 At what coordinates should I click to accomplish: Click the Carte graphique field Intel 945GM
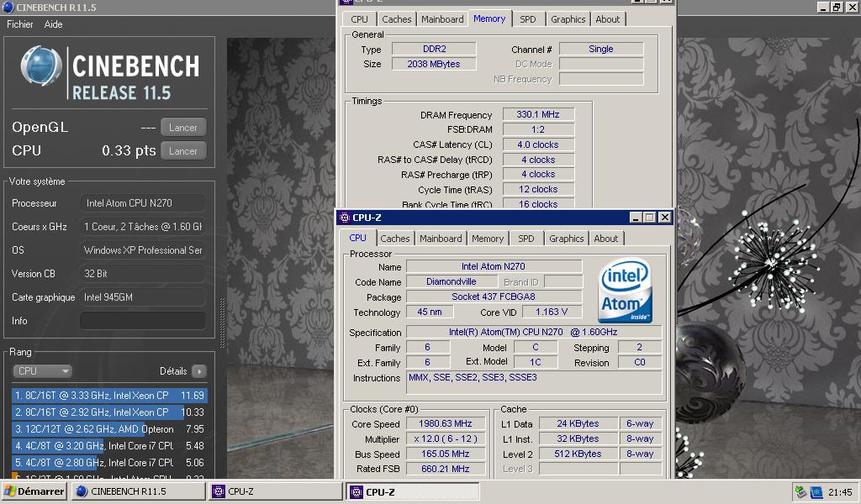tap(143, 297)
